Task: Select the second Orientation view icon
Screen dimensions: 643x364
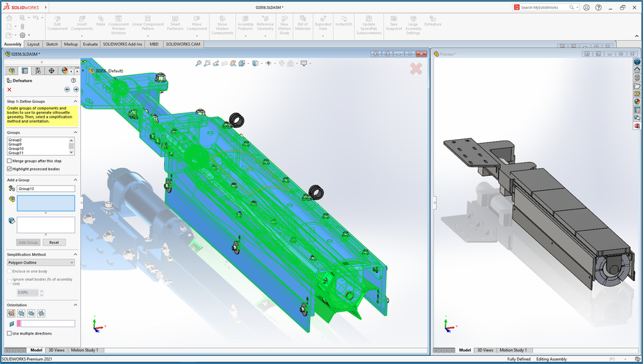Action: 21,313
